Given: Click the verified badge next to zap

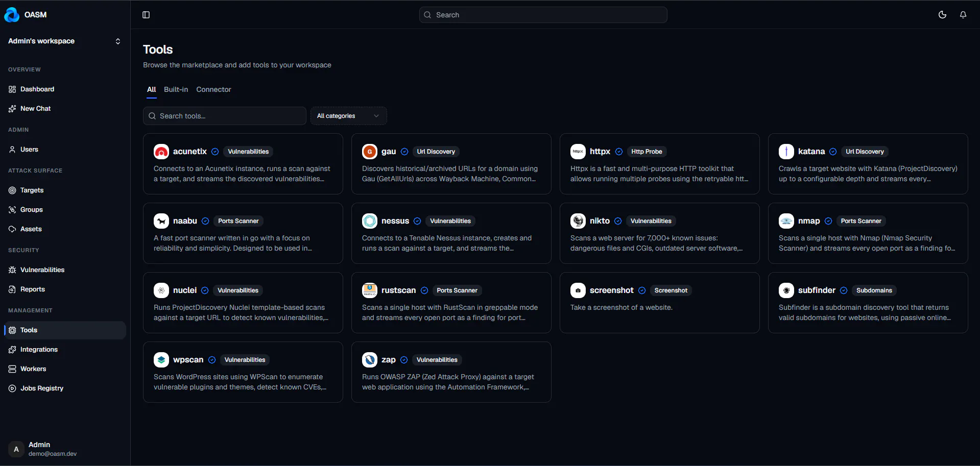Looking at the screenshot, I should [404, 360].
